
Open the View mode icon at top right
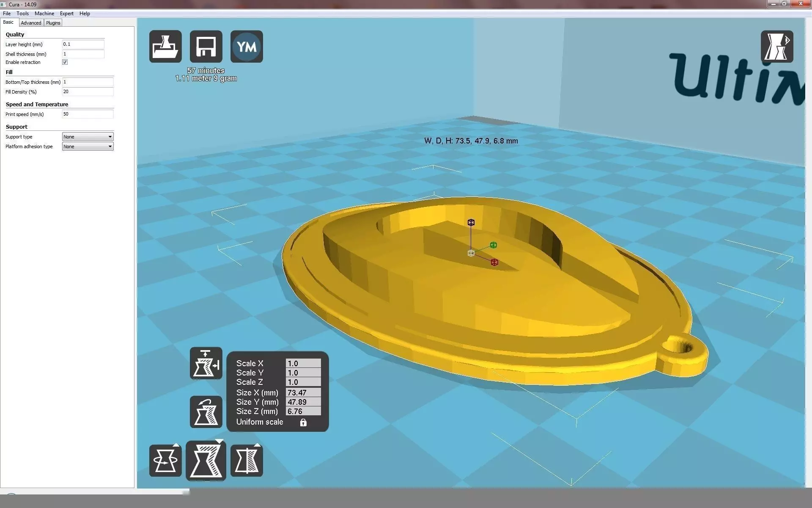pyautogui.click(x=777, y=47)
